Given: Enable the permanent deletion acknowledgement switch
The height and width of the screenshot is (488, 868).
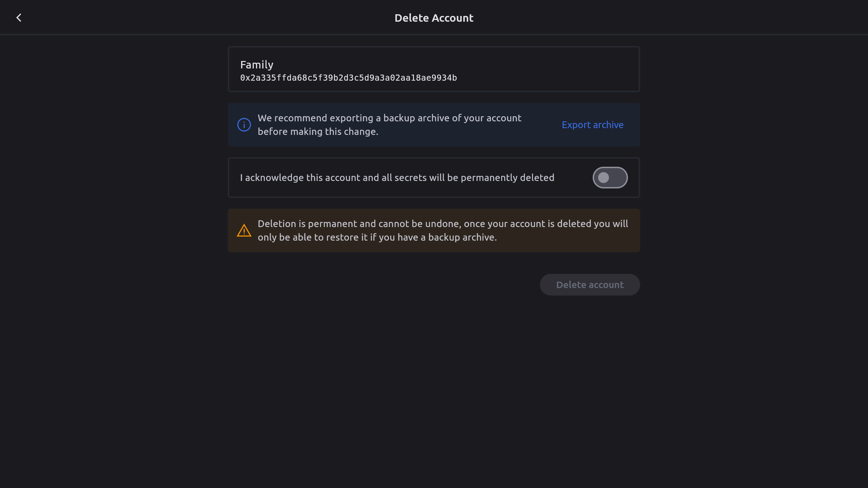Looking at the screenshot, I should click(610, 178).
